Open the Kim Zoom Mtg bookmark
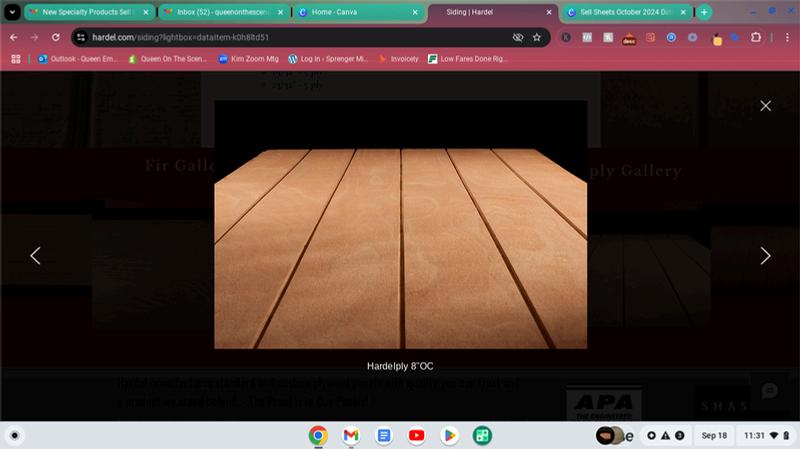800x449 pixels. tap(248, 59)
